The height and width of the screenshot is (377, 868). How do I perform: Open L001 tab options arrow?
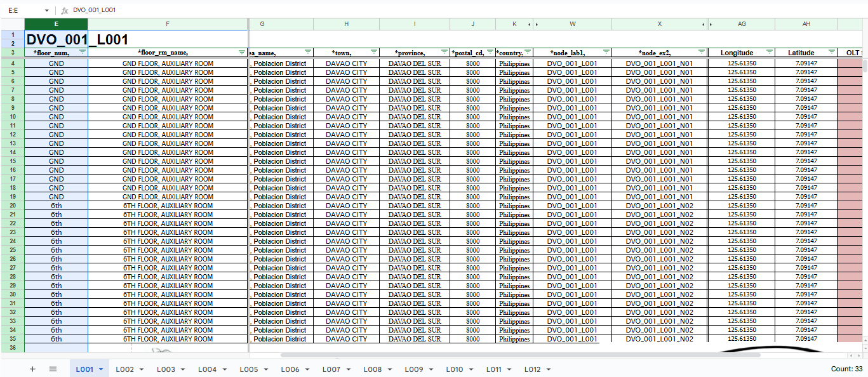[100, 369]
